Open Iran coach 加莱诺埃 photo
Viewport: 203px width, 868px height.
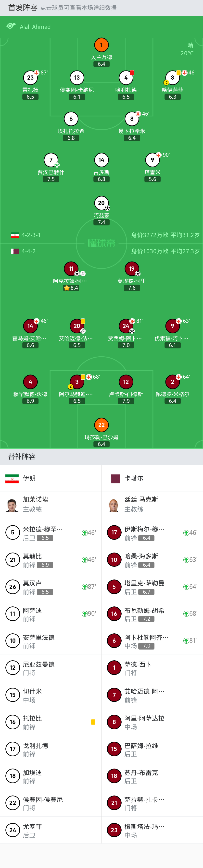pyautogui.click(x=12, y=505)
